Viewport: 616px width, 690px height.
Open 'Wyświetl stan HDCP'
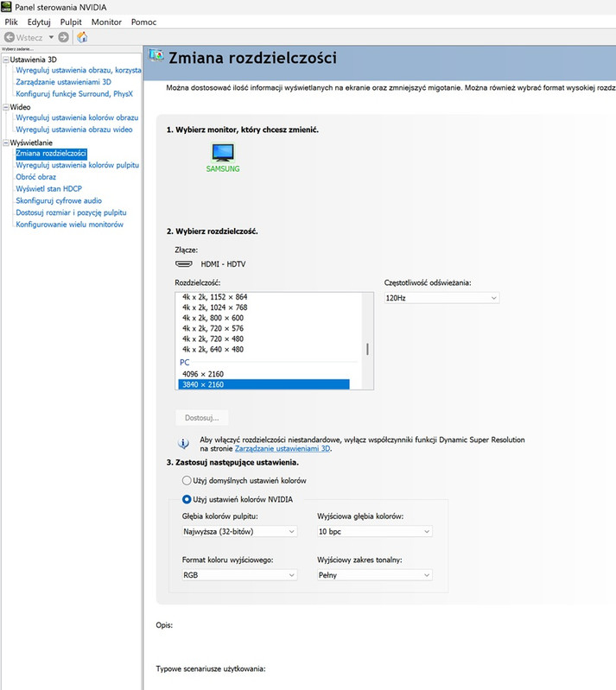click(49, 189)
